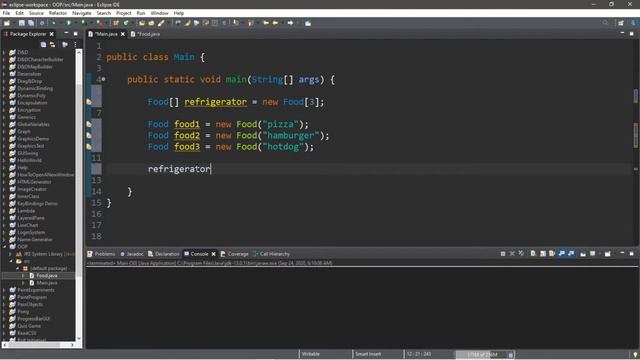
Task: Click the New Java Class toolbar icon
Action: coord(126,23)
